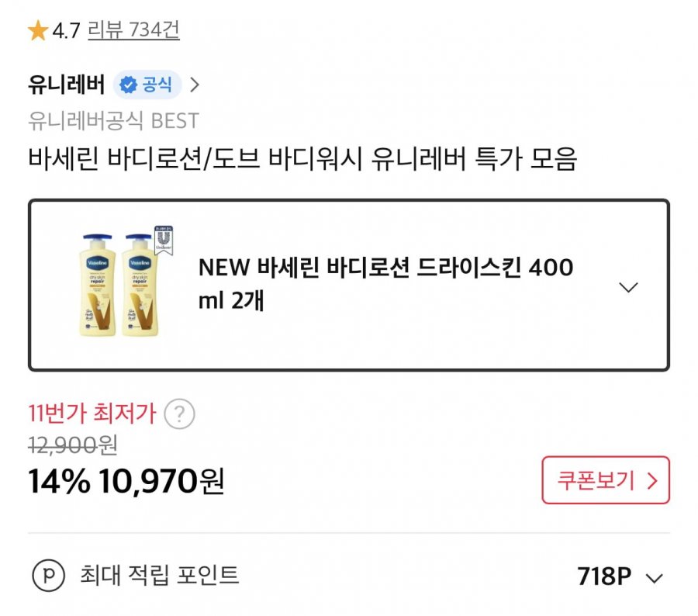
Task: Open the NEW 바세린 바디로션 option selector
Action: coord(386,284)
